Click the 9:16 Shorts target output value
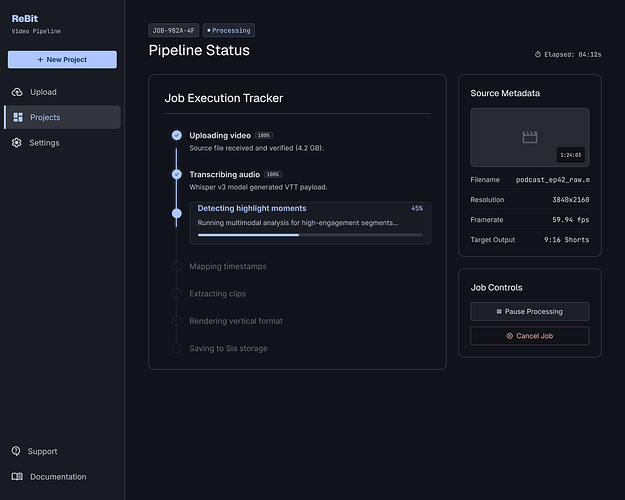Screen dimensions: 625x500 pyautogui.click(x=566, y=240)
